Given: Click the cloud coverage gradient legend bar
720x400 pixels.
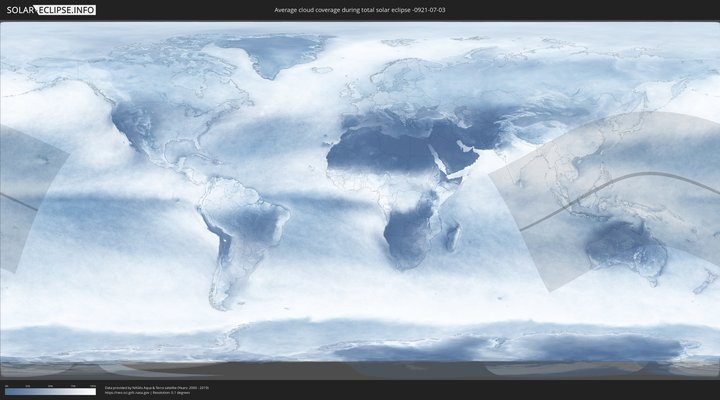Looking at the screenshot, I should pyautogui.click(x=50, y=392).
